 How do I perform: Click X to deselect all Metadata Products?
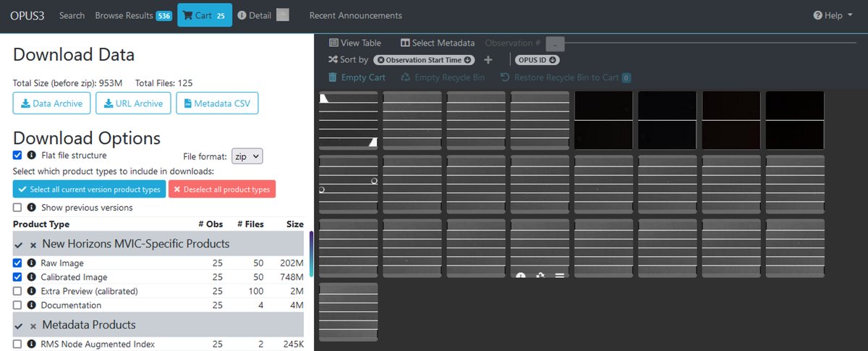point(33,326)
